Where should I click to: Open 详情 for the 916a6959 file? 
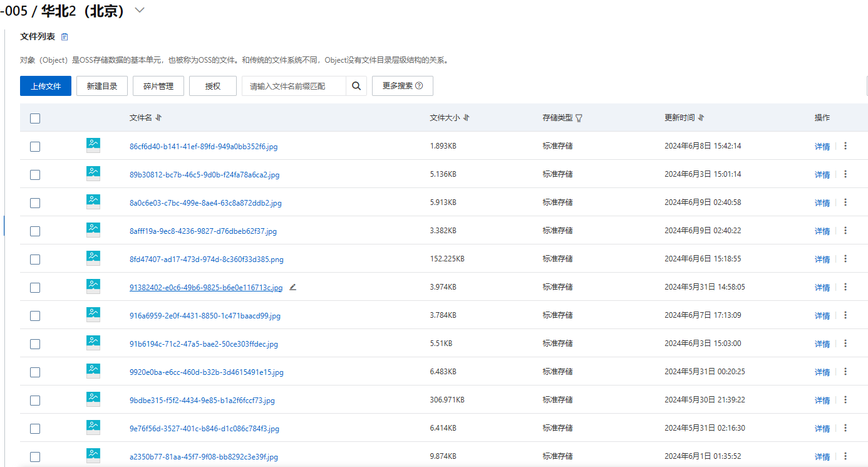coord(822,316)
